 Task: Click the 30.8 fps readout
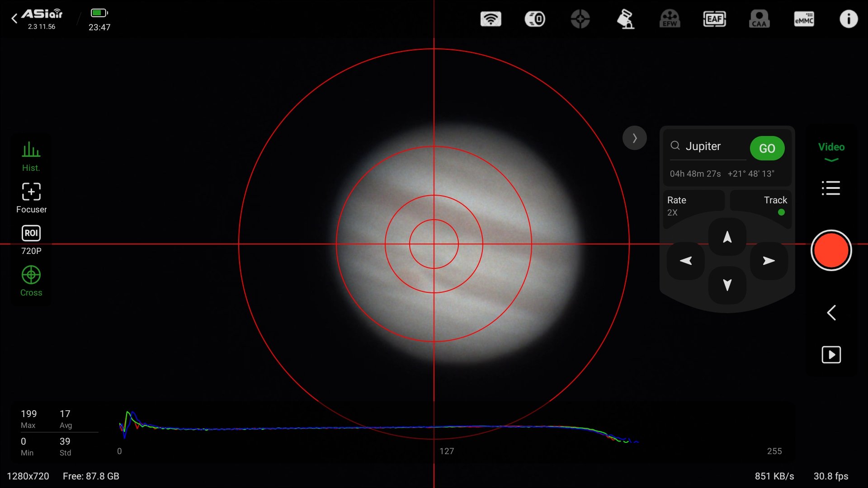(831, 476)
